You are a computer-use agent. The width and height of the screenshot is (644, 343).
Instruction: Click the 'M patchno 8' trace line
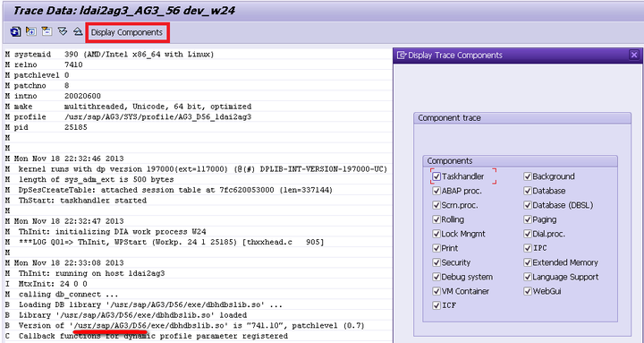click(x=37, y=86)
